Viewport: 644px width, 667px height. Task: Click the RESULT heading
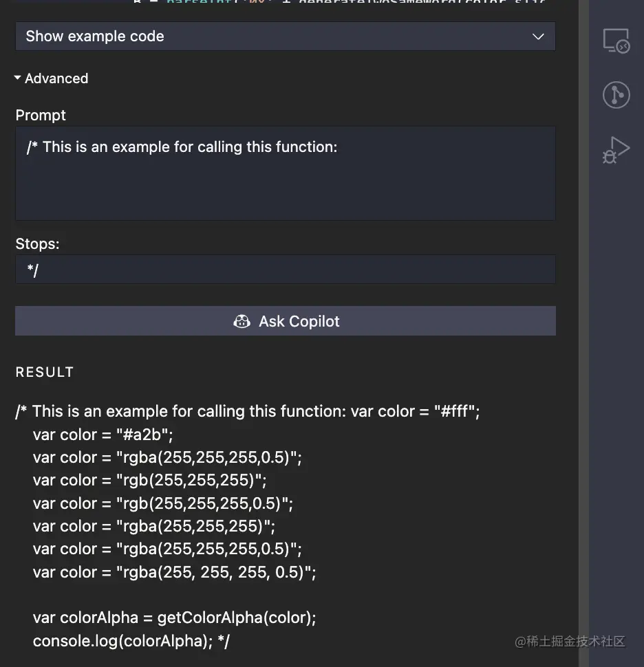pos(45,372)
